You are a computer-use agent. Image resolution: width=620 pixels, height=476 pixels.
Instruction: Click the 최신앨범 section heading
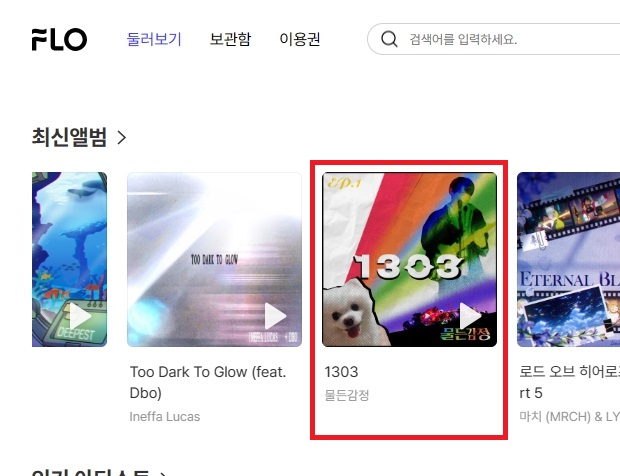tap(69, 138)
